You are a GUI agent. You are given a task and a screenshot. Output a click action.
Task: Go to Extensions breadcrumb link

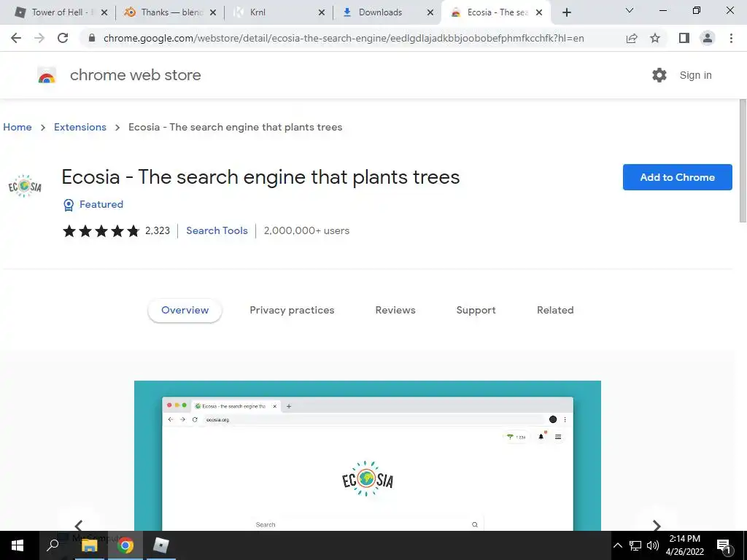click(x=80, y=127)
